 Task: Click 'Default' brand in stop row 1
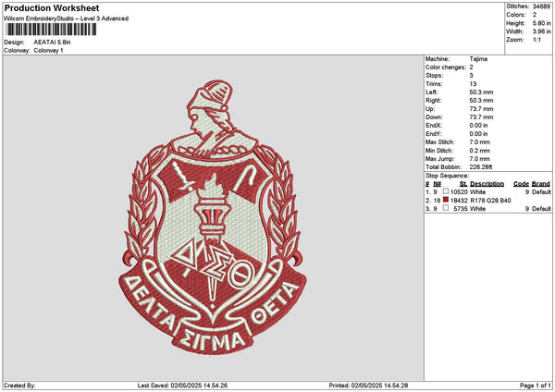pos(541,192)
